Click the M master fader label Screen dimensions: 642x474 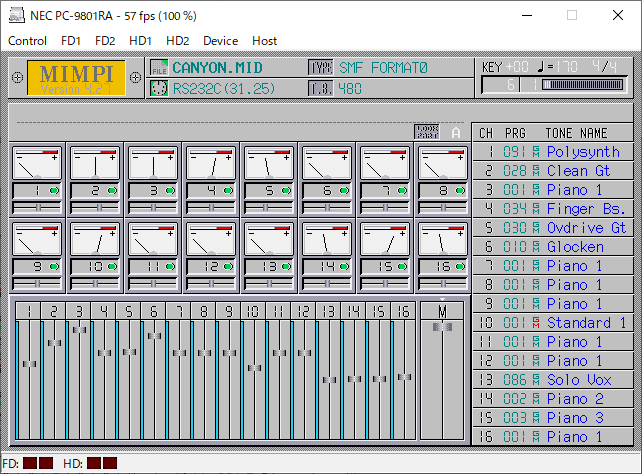(443, 312)
